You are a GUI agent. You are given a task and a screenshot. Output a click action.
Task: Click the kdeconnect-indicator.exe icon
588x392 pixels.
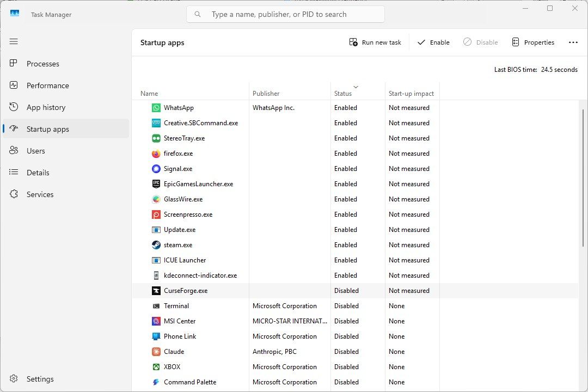(x=156, y=275)
